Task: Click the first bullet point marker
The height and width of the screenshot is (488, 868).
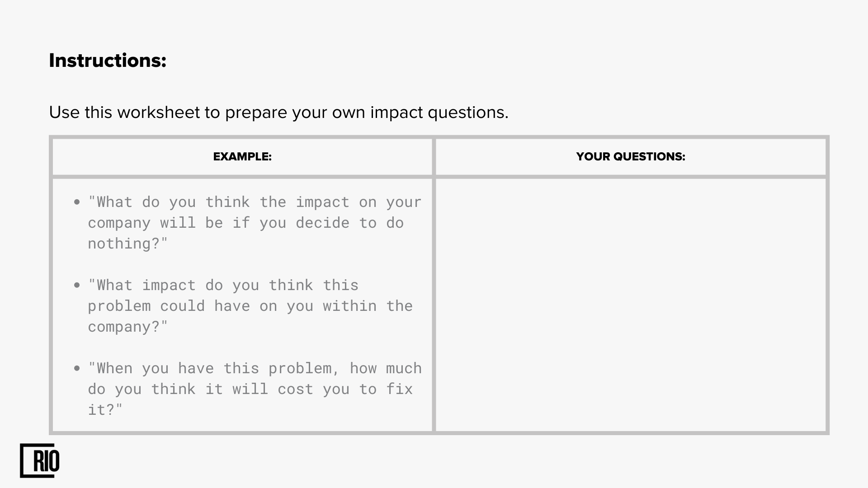Action: (77, 202)
